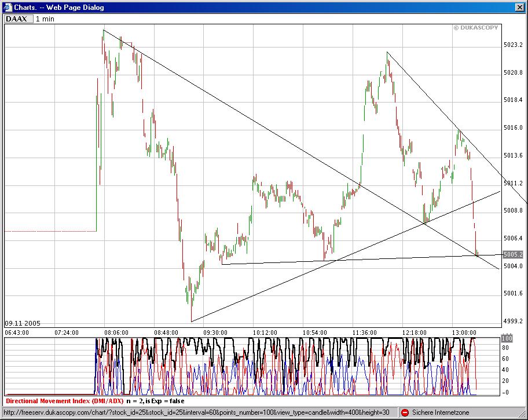Click the DAAX symbol field
This screenshot has height=420, width=528.
19,19
